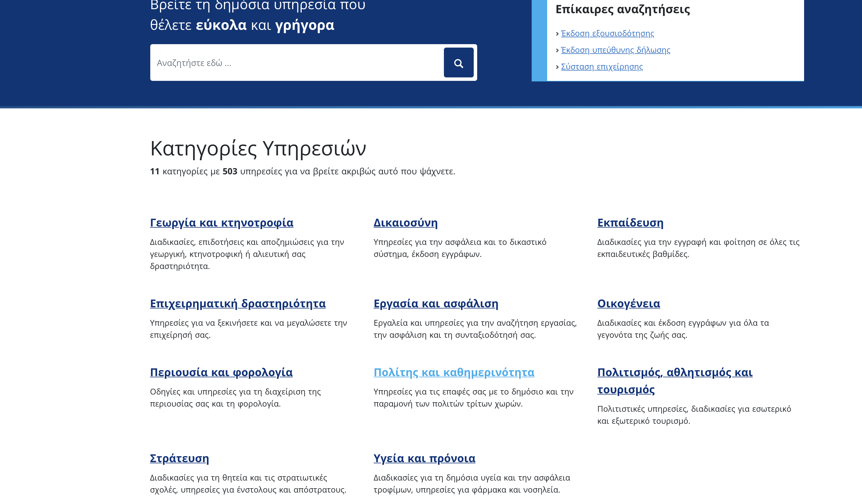Click chevron beside 'Έκδοση εξουσιοδότησης'

click(x=557, y=34)
